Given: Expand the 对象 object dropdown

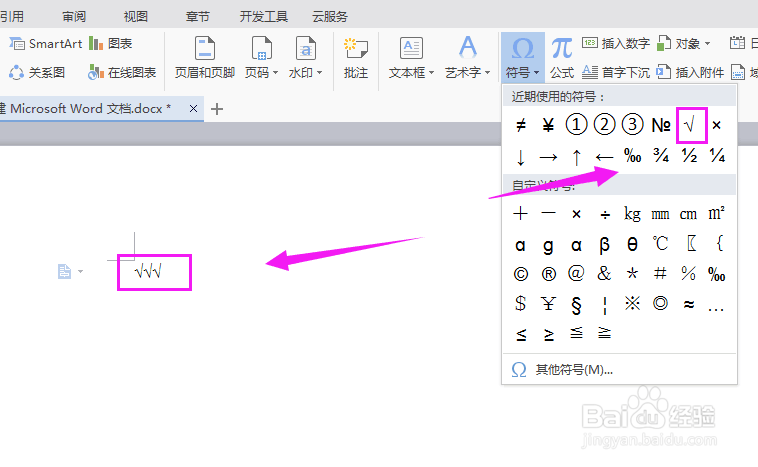Looking at the screenshot, I should tap(707, 44).
